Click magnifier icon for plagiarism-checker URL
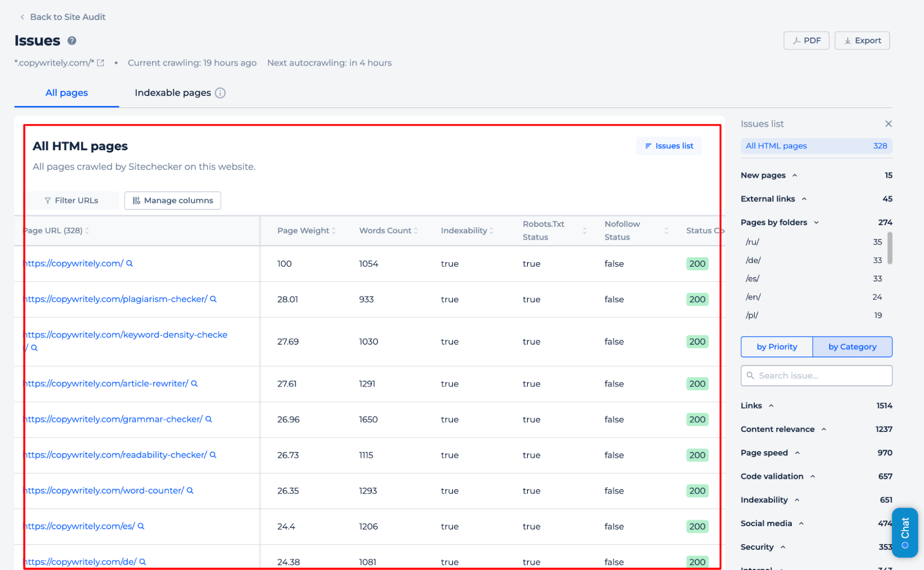Viewport: 924px width, 570px height. (213, 299)
